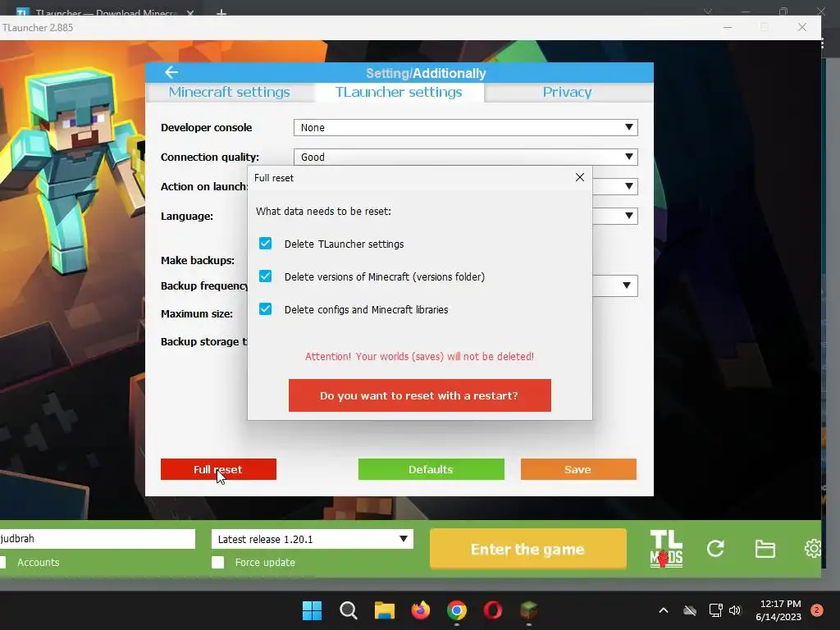Click the Full reset button

point(218,469)
